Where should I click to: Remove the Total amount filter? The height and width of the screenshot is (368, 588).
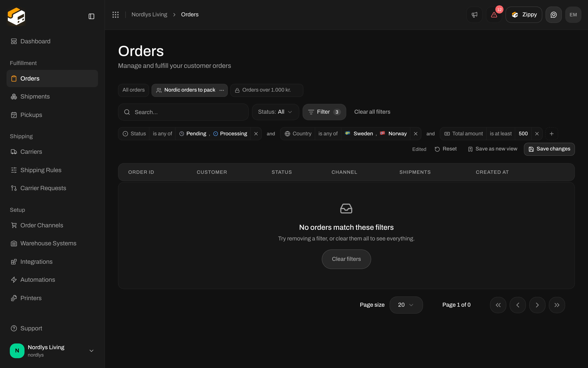537,134
